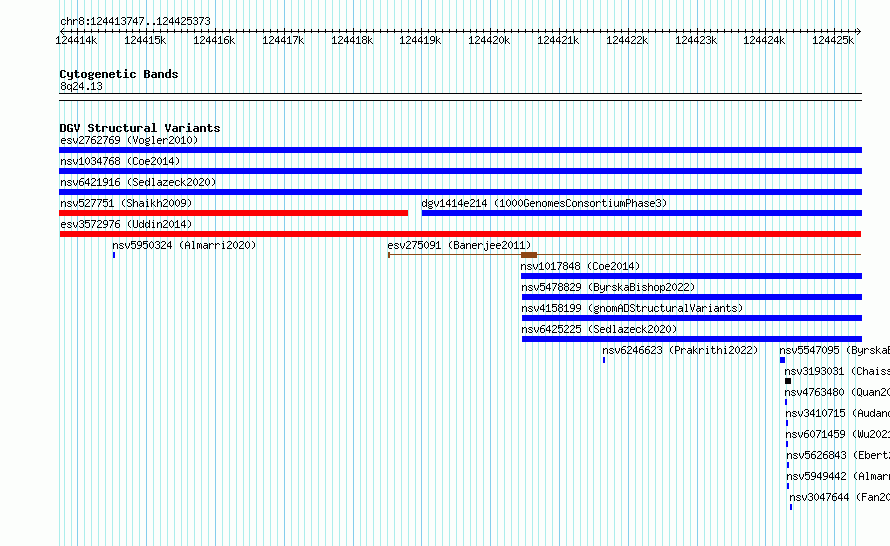The height and width of the screenshot is (546, 890).
Task: Open nsv3047644 variant label
Action: pyautogui.click(x=839, y=497)
